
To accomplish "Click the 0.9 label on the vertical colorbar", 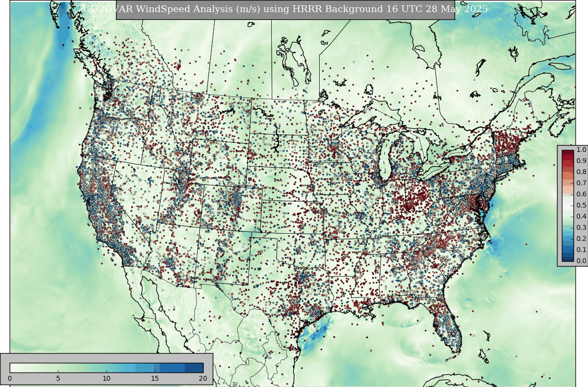I will (581, 161).
